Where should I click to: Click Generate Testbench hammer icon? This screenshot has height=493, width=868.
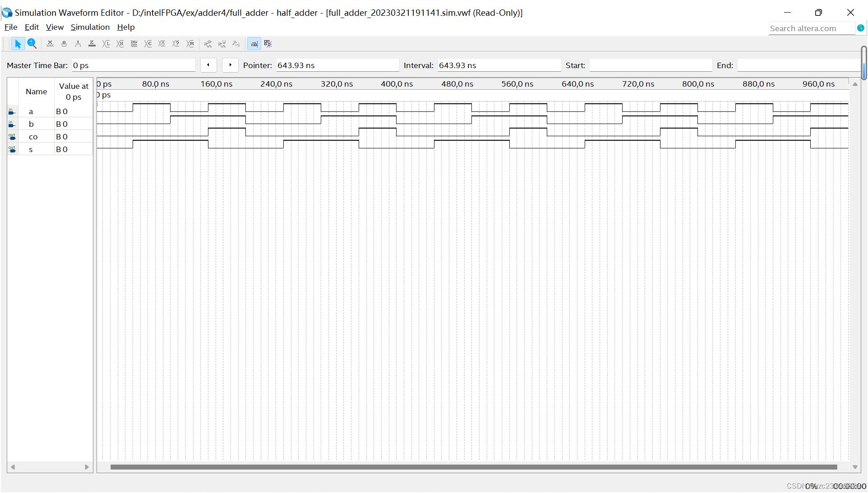[236, 44]
